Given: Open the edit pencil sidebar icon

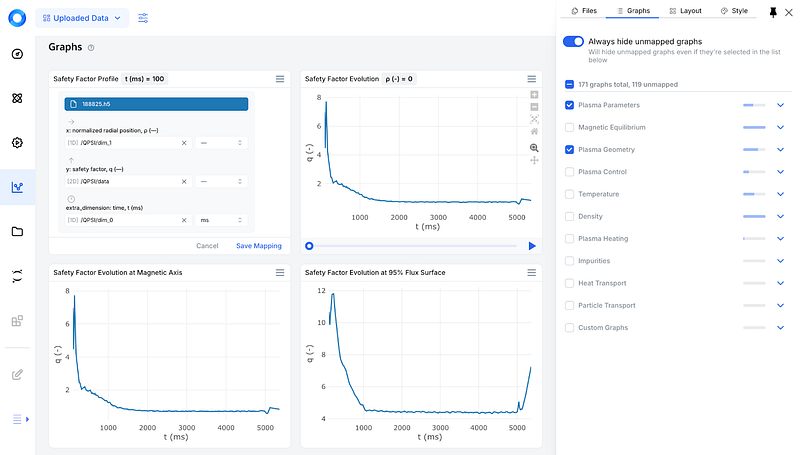Looking at the screenshot, I should [17, 375].
